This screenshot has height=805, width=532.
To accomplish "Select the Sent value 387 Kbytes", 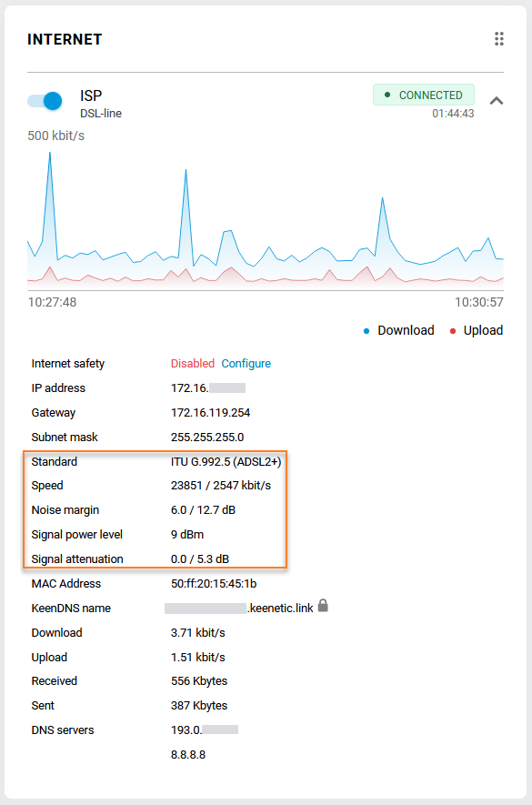I will pyautogui.click(x=199, y=706).
